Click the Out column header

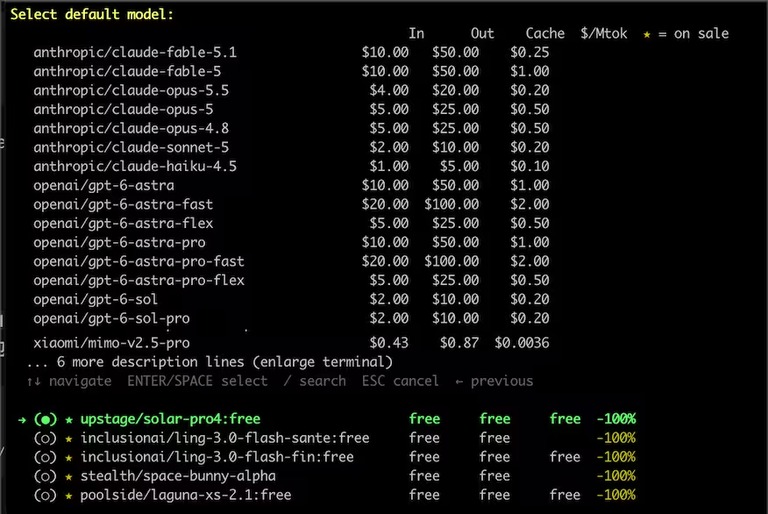(x=482, y=34)
